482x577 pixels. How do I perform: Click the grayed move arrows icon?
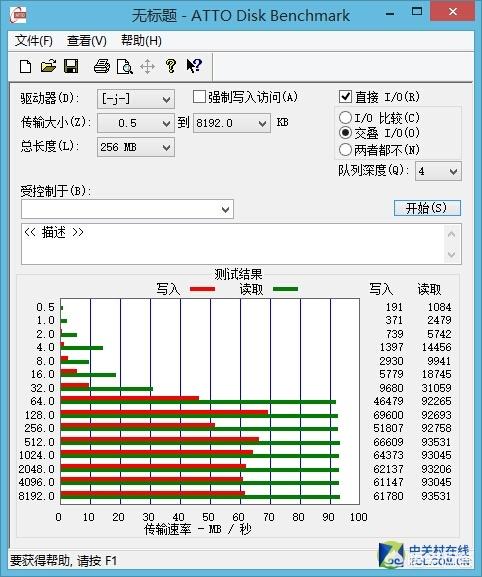click(x=147, y=67)
